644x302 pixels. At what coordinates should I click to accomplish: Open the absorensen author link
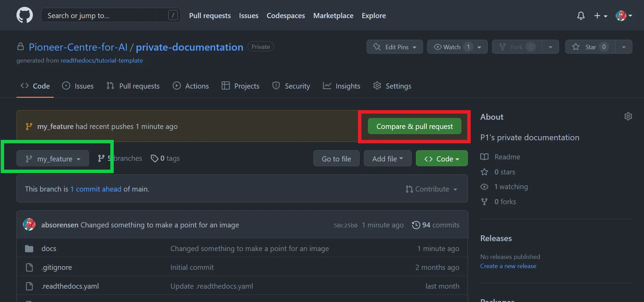60,225
